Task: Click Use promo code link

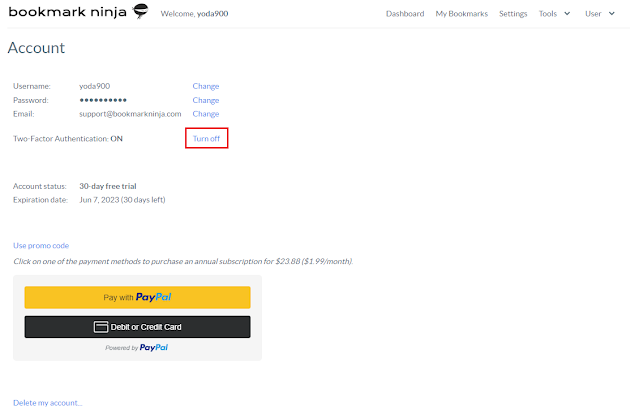Action: pyautogui.click(x=41, y=245)
